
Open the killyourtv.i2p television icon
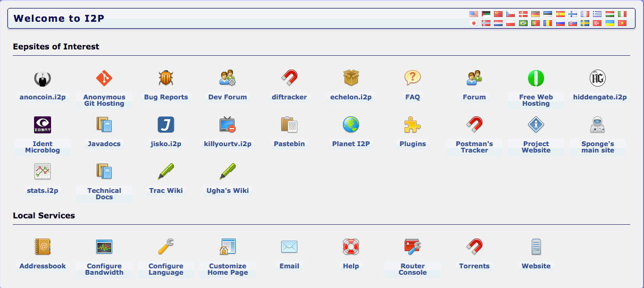(x=228, y=125)
